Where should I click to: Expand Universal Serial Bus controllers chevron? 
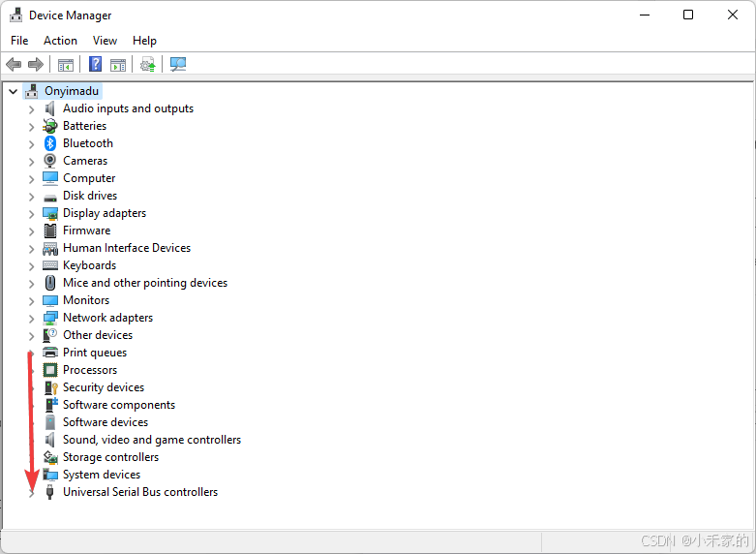pyautogui.click(x=31, y=493)
